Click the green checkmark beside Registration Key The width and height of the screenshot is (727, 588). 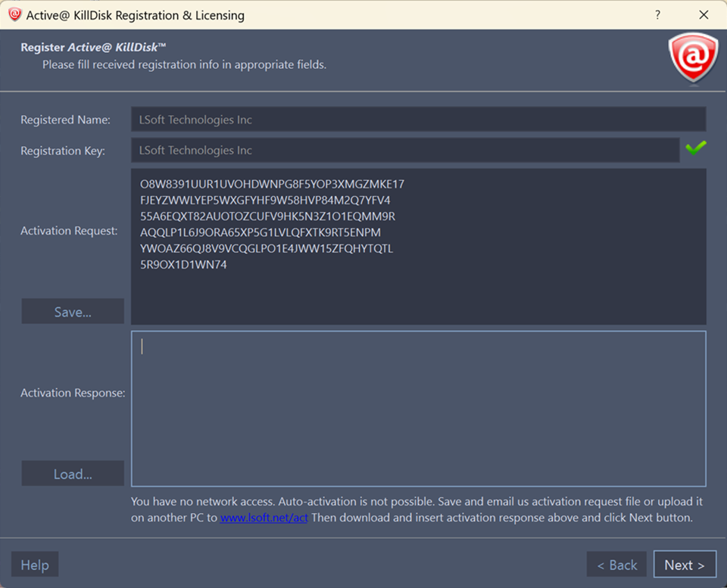click(x=695, y=148)
